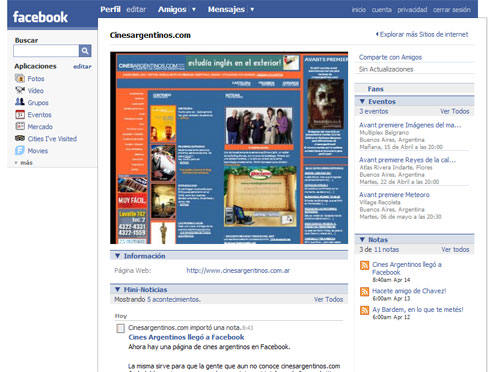Open privacidad in the top menu
This screenshot has width=490, height=372.
[x=412, y=10]
